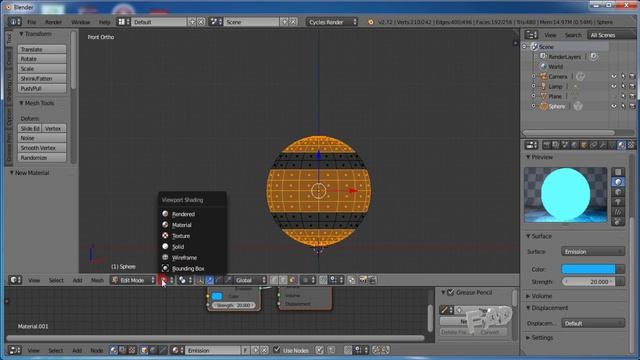Select monkey preview type icon
Image resolution: width=640 pixels, height=360 pixels.
618,202
